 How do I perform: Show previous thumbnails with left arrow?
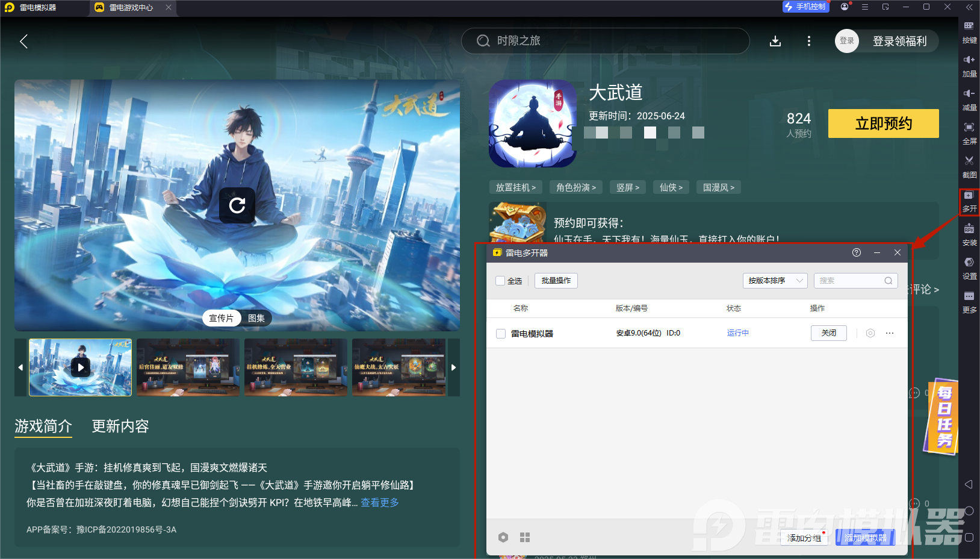pos(20,367)
